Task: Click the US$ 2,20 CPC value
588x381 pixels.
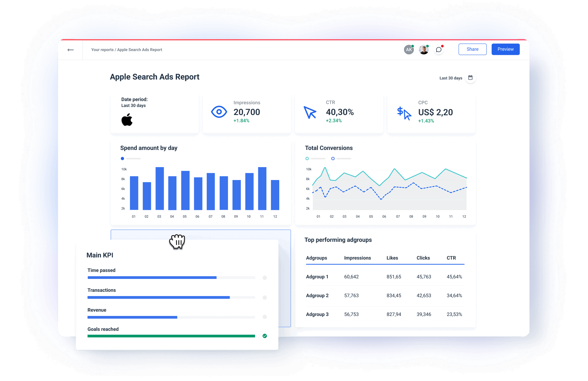Action: [x=435, y=112]
